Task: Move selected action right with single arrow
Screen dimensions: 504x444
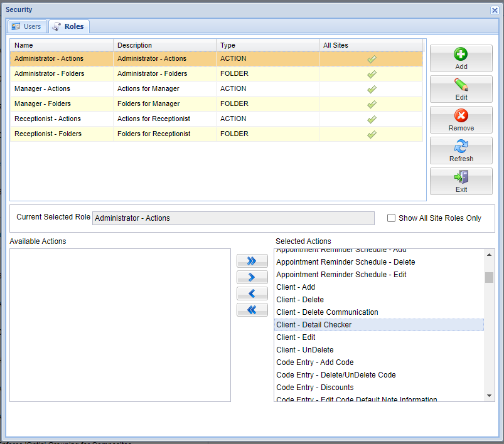Action: tap(252, 277)
